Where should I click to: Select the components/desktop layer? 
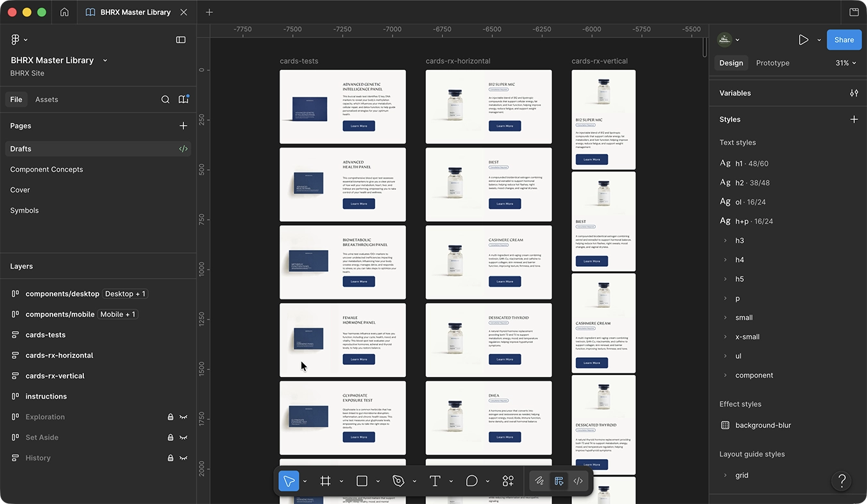tap(62, 294)
